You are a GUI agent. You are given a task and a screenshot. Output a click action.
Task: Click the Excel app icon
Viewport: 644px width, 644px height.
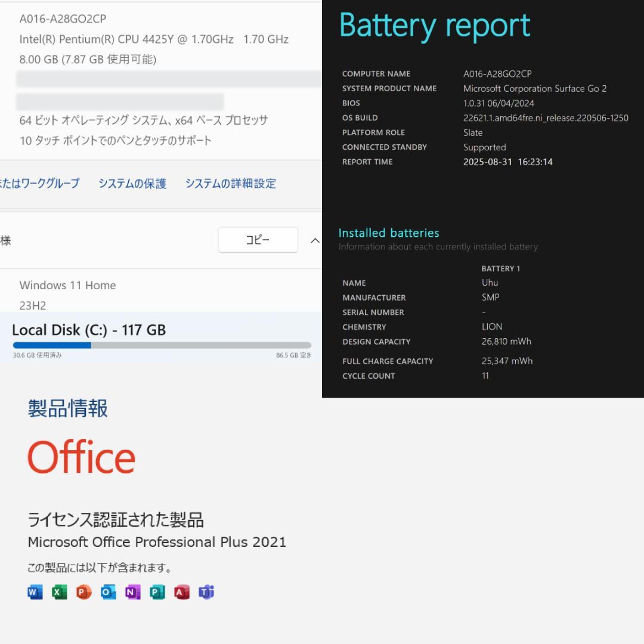[x=59, y=592]
